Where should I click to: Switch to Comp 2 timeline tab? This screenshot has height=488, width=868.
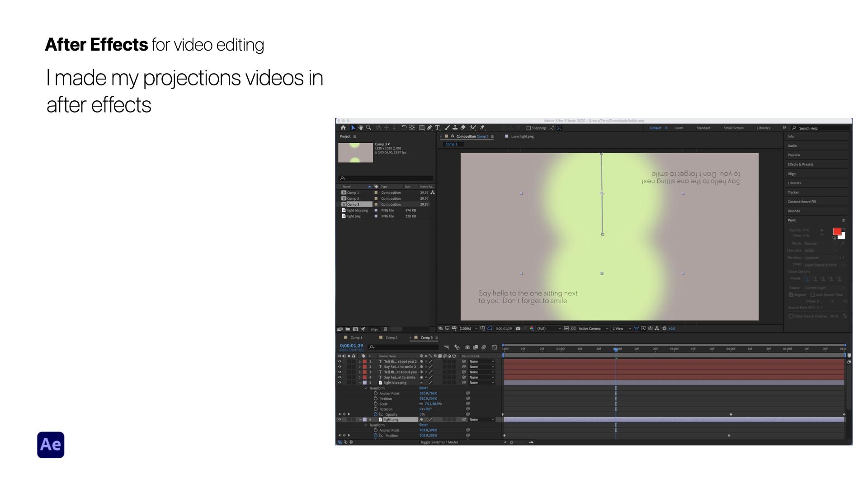[x=391, y=338]
